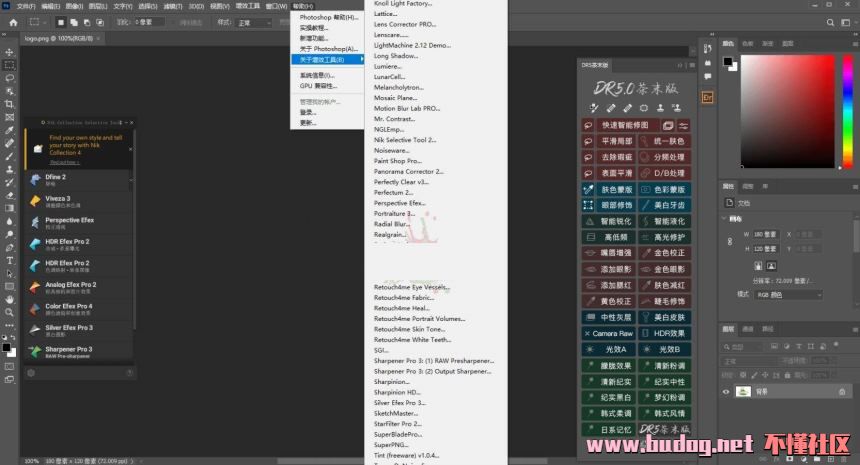This screenshot has height=465, width=860.
Task: Select the Eyedropper tool
Action: (9, 130)
